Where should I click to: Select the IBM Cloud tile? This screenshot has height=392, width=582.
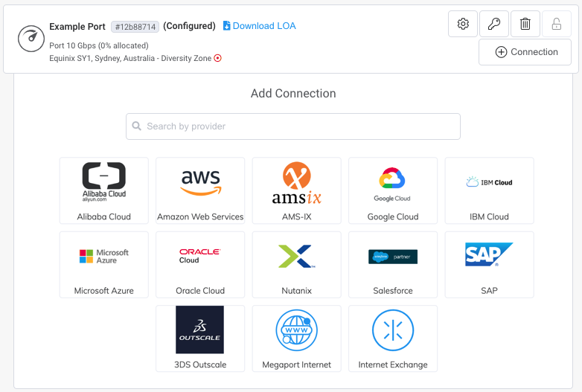pos(489,190)
